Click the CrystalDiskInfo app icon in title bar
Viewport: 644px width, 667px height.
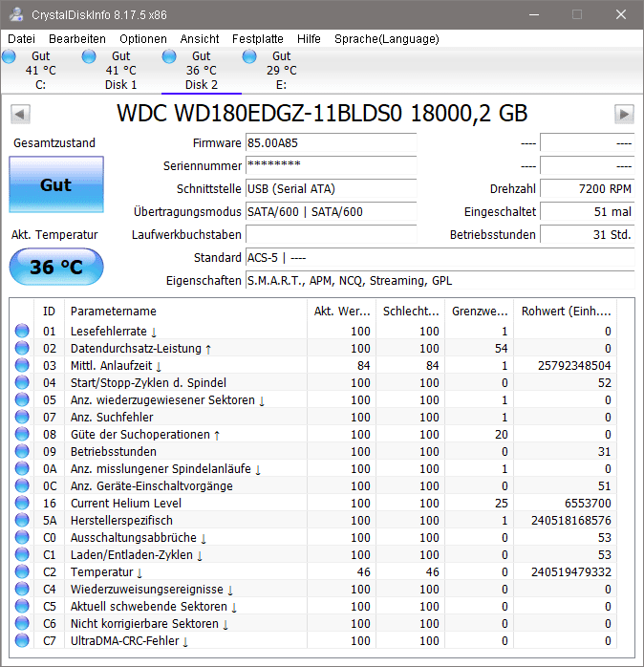click(16, 14)
